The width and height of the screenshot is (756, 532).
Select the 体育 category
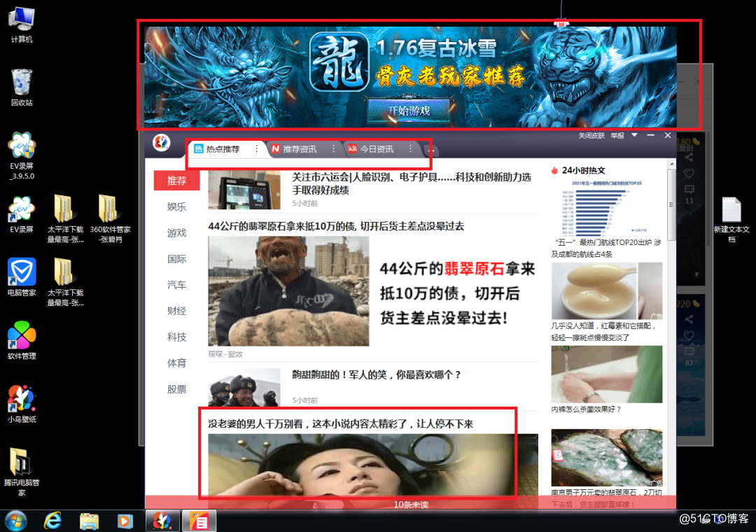(x=176, y=363)
